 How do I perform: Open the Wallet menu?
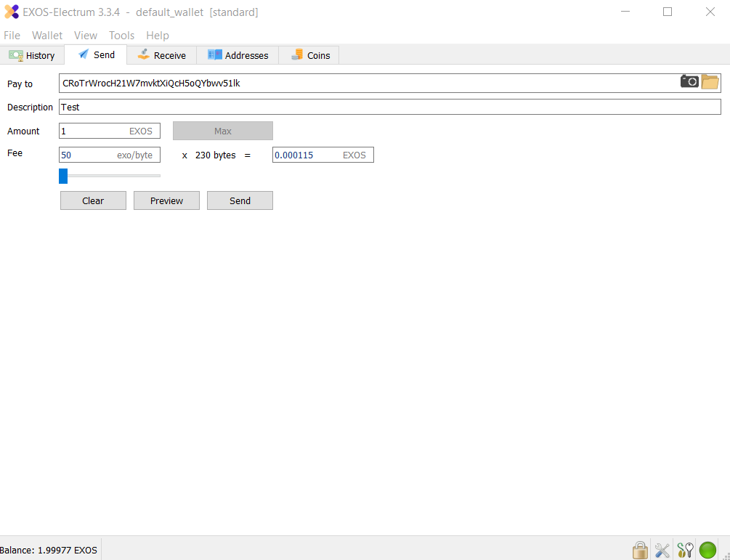(47, 36)
